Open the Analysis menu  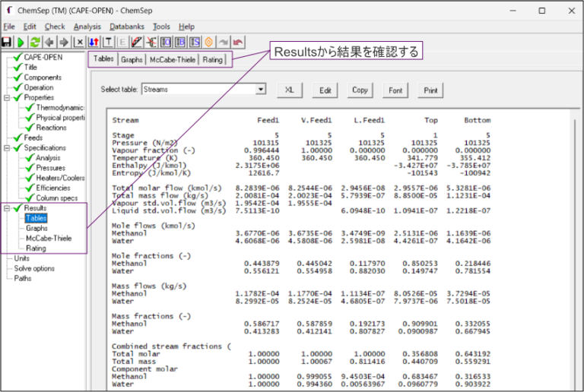click(87, 27)
